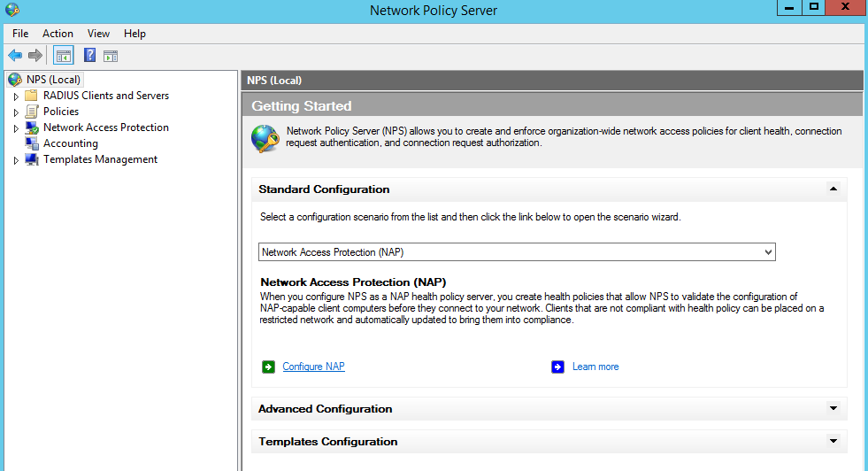Image resolution: width=868 pixels, height=471 pixels.
Task: Click the Configure NAP link
Action: pyautogui.click(x=313, y=367)
